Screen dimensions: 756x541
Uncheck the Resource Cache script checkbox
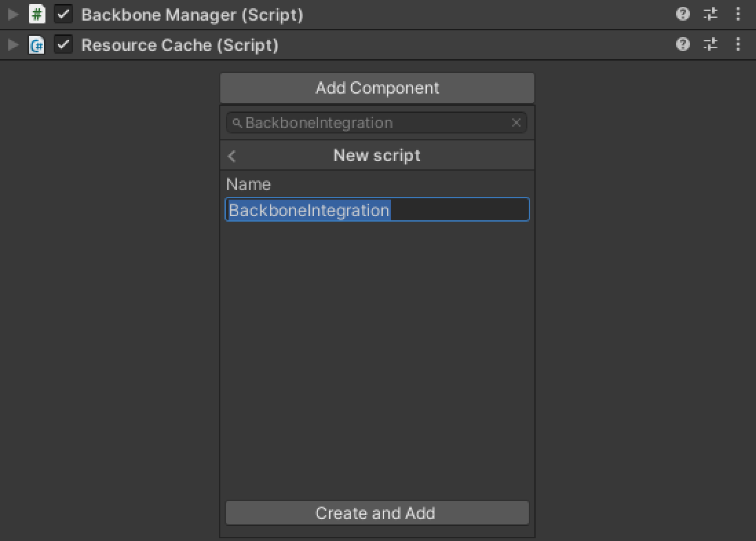(63, 45)
